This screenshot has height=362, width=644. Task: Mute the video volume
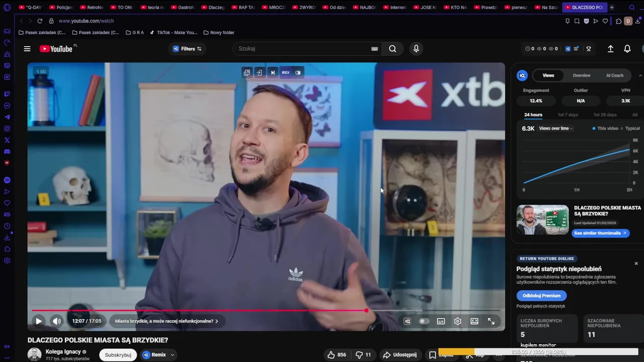(57, 321)
